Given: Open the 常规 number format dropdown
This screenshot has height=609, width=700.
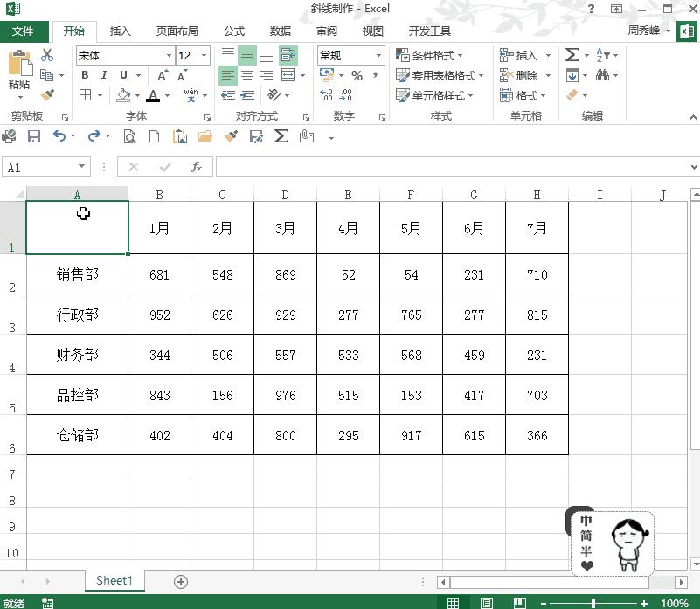Looking at the screenshot, I should [380, 55].
